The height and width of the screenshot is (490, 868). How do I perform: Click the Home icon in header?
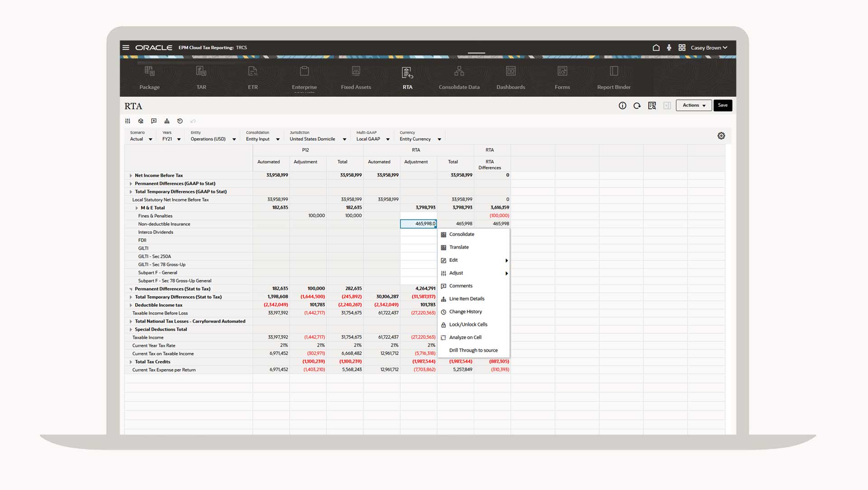656,47
